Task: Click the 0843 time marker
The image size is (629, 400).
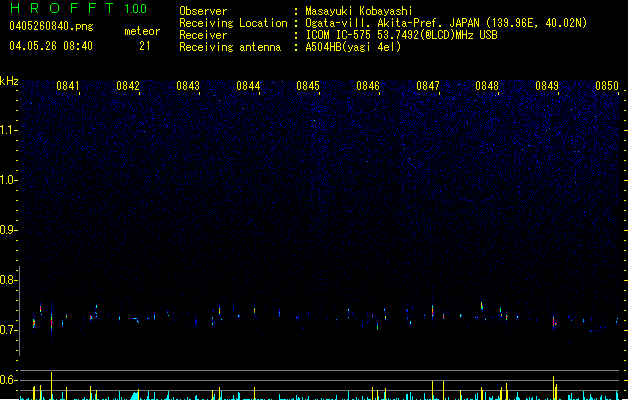Action: point(188,86)
